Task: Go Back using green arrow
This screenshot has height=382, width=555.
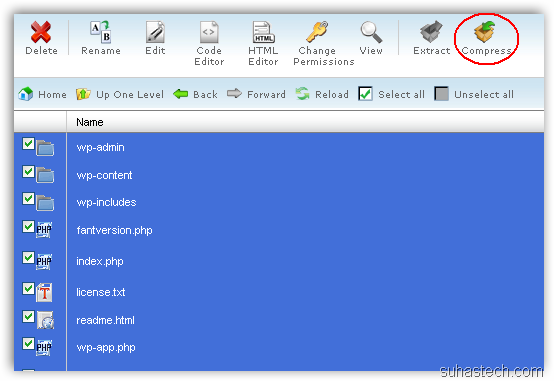Action: (x=195, y=94)
